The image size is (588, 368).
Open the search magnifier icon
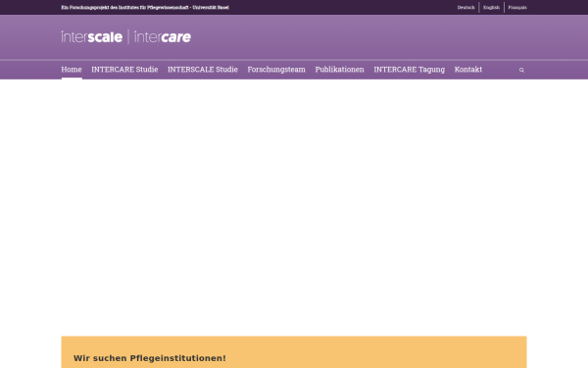(x=521, y=70)
